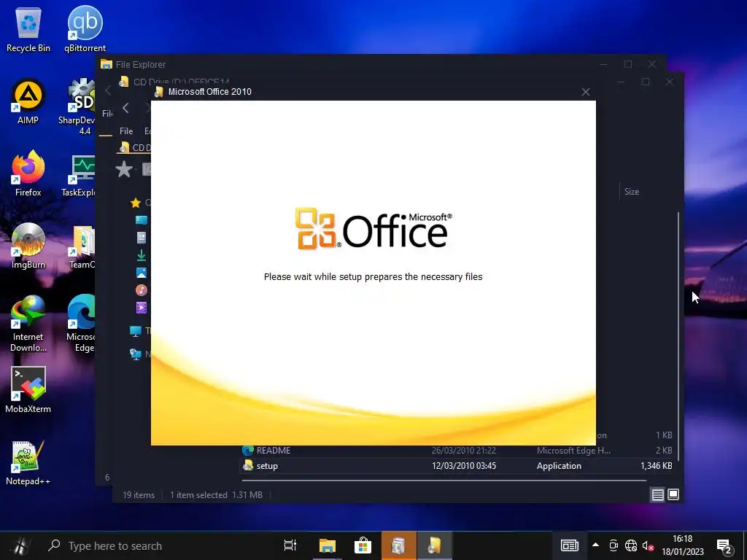Screen dimensions: 747x560
Task: Open Music icon in Explorer sidebar
Action: (142, 290)
